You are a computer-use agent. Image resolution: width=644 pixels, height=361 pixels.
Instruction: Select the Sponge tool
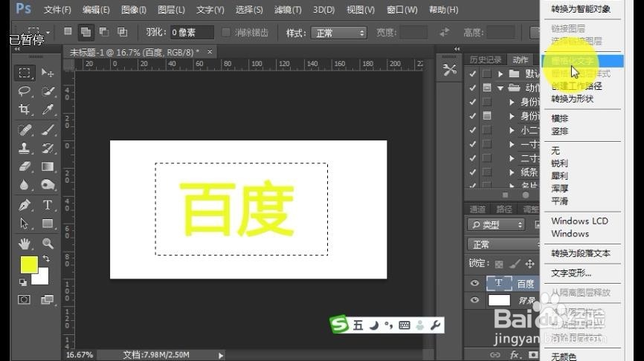pyautogui.click(x=48, y=185)
